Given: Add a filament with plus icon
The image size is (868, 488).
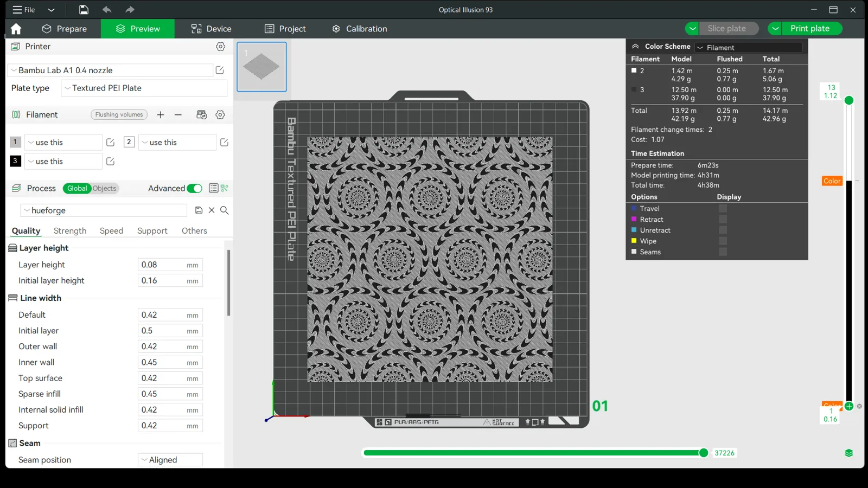Looking at the screenshot, I should (x=161, y=114).
